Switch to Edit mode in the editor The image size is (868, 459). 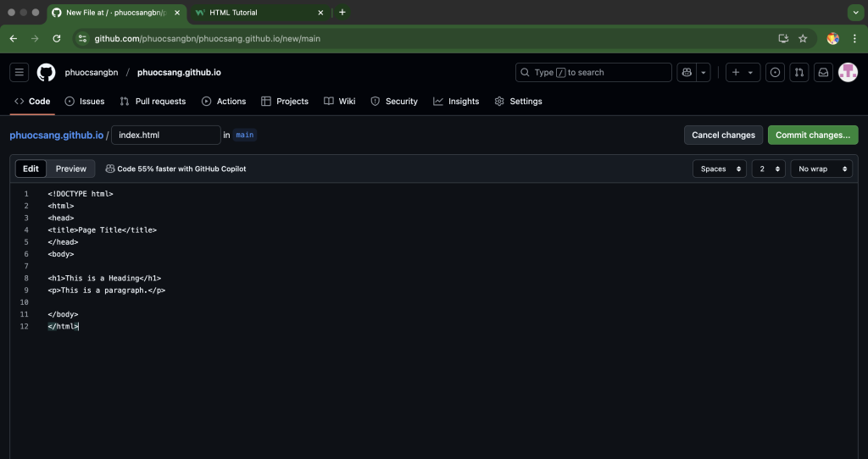31,169
